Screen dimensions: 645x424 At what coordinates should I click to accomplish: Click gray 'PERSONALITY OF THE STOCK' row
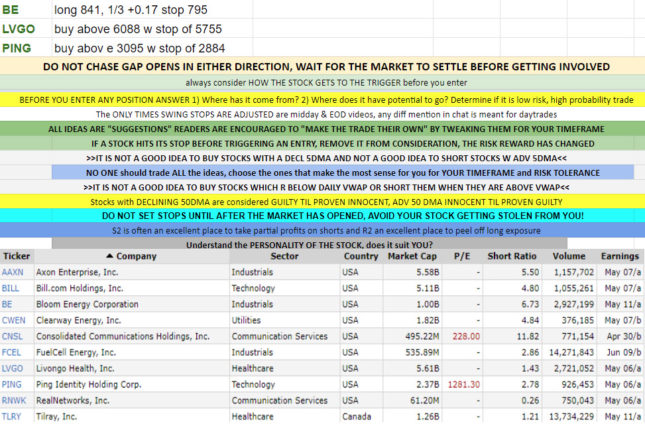coord(309,245)
